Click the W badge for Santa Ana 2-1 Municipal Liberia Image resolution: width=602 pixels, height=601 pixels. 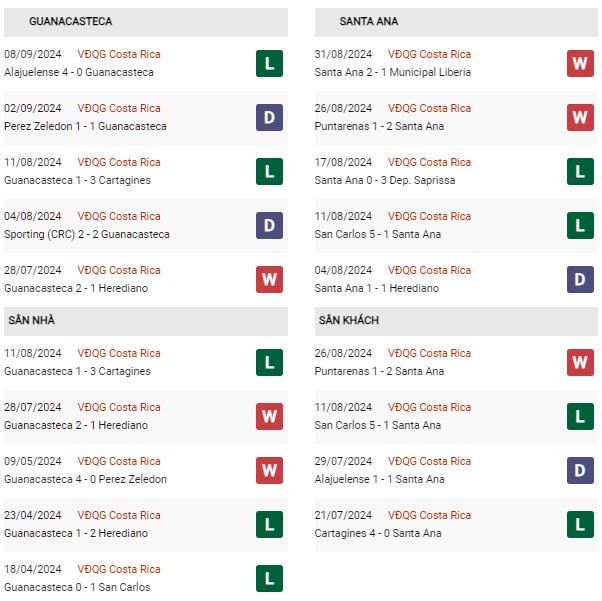tap(580, 63)
